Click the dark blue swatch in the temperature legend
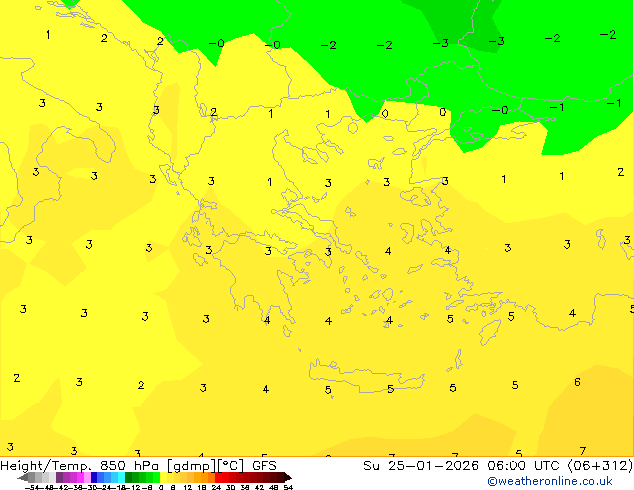This screenshot has width=634, height=490. [x=94, y=477]
